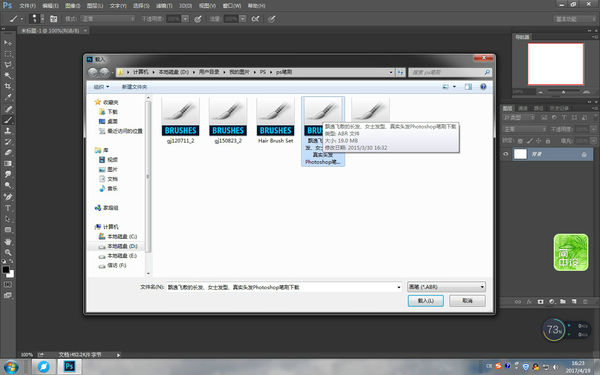Click the 取消 cancel button

(x=467, y=301)
